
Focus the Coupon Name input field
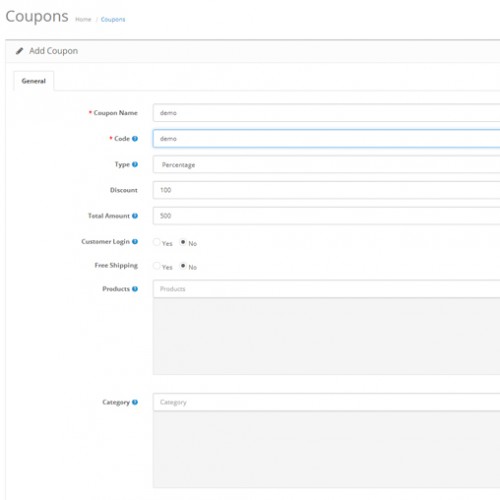pos(326,113)
